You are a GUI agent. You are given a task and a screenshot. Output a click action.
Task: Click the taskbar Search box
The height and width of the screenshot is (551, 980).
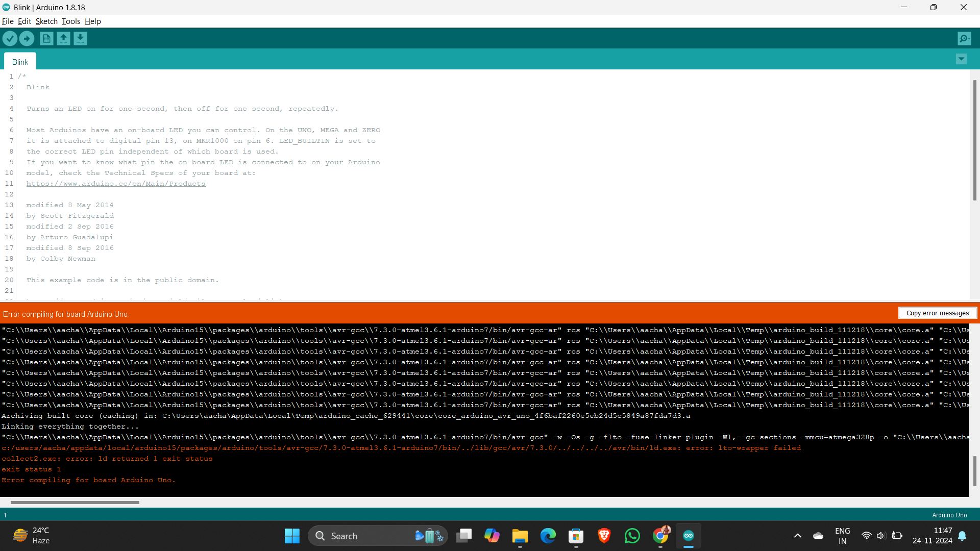(x=378, y=536)
